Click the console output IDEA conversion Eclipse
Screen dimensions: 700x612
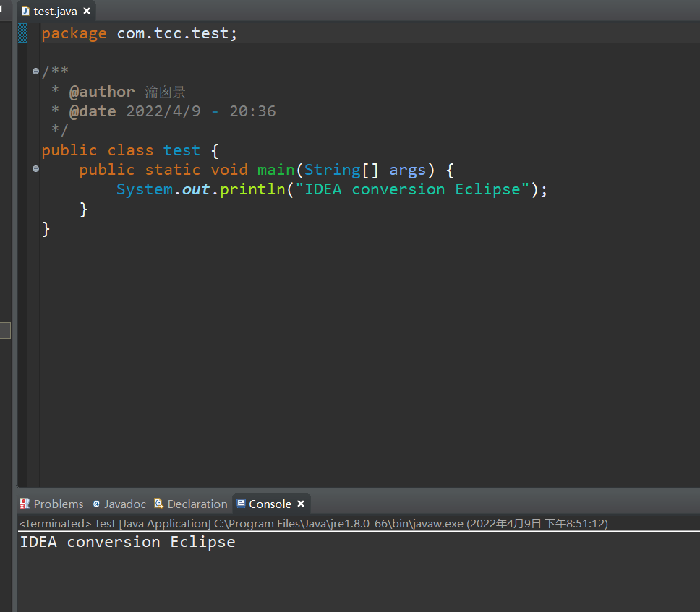128,542
